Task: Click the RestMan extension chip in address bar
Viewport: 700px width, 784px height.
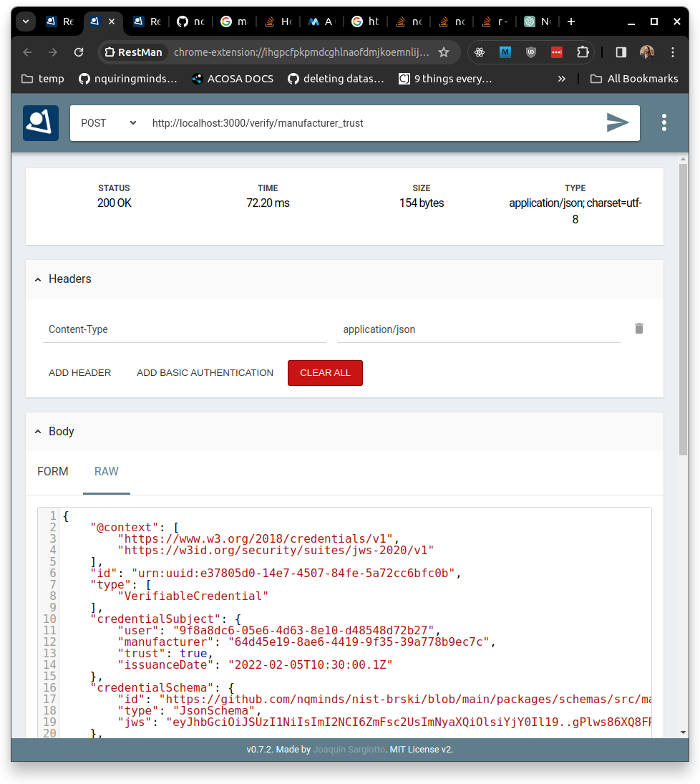Action: tap(134, 52)
